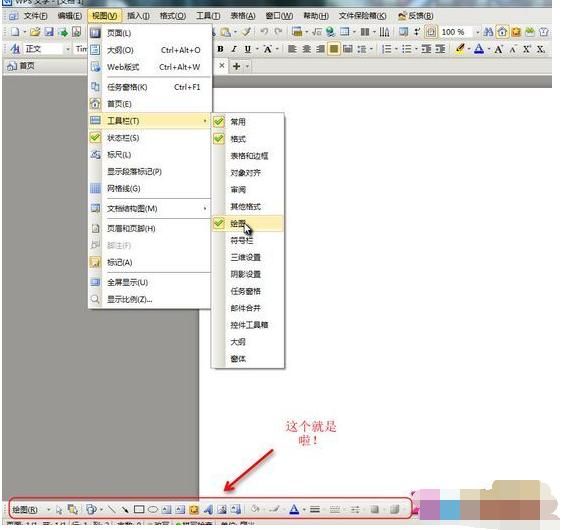Click the Bold formatting icon
Image resolution: width=564 pixels, height=530 pixels.
click(x=220, y=49)
